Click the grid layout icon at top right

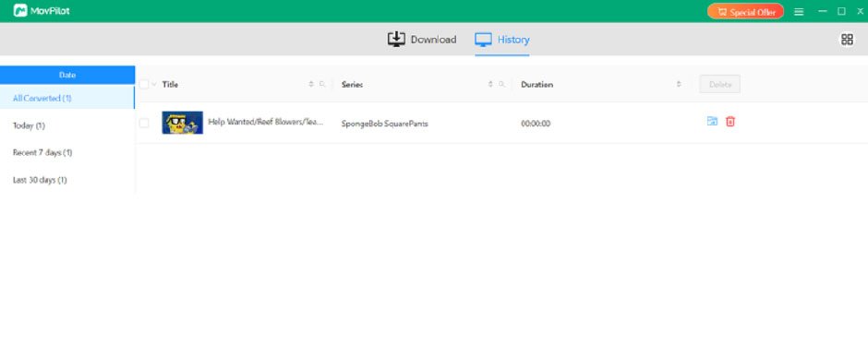(847, 40)
